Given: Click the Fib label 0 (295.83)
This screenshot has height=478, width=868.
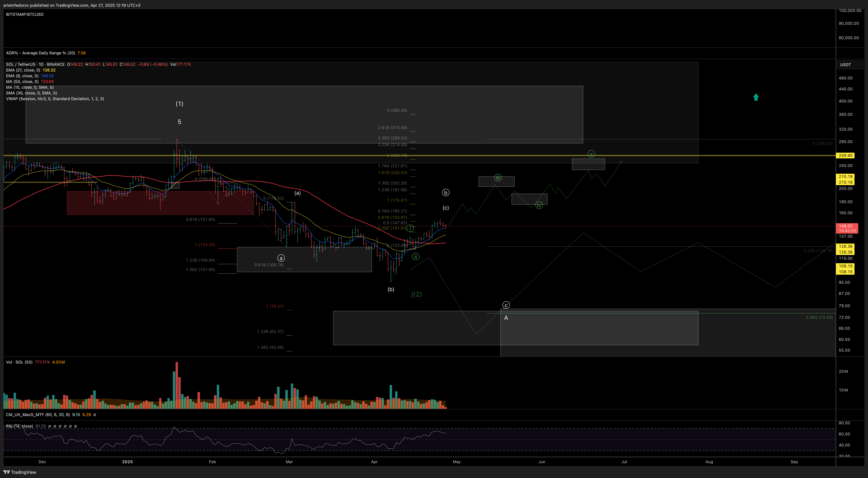Looking at the screenshot, I should [822, 143].
